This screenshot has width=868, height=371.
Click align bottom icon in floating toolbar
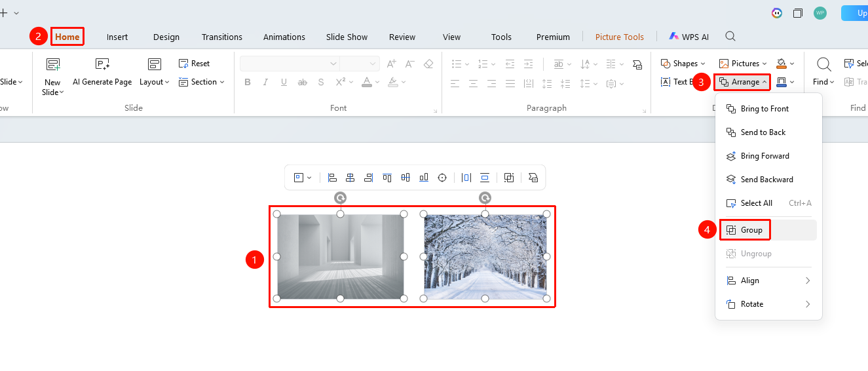pos(424,178)
